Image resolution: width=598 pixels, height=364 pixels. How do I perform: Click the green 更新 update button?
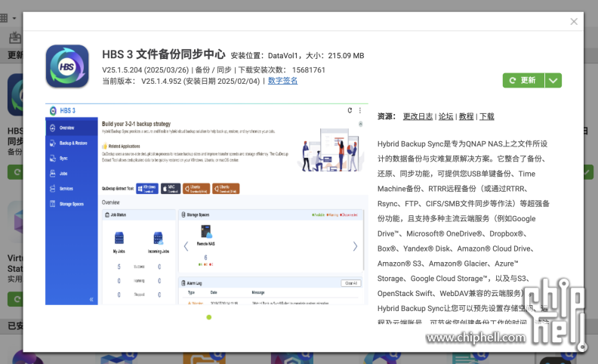[x=523, y=81]
